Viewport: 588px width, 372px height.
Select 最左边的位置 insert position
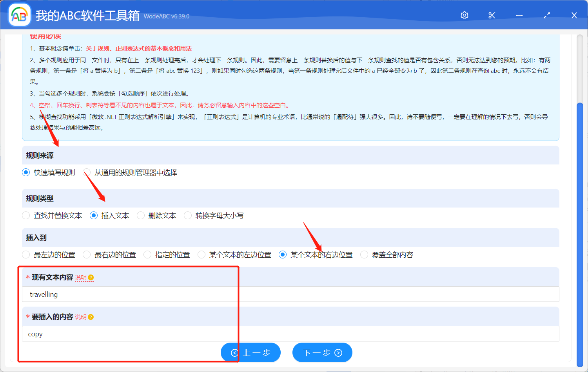[26, 255]
